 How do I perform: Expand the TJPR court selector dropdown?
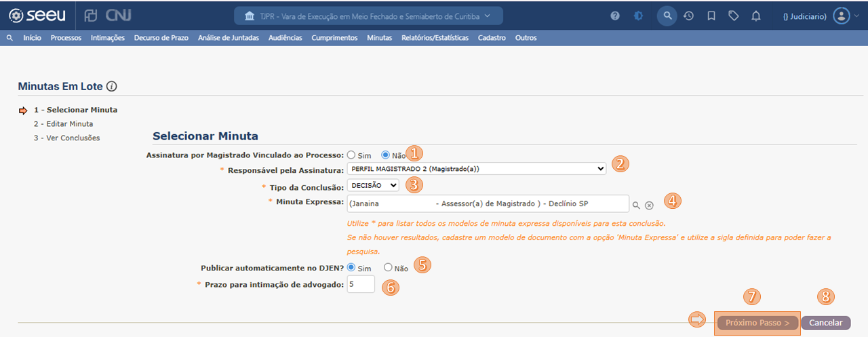coord(368,16)
